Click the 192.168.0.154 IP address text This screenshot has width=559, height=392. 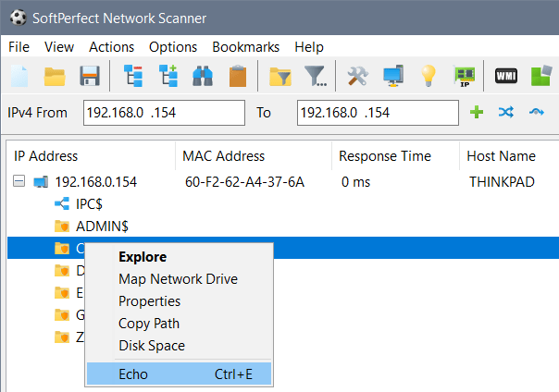pyautogui.click(x=96, y=182)
